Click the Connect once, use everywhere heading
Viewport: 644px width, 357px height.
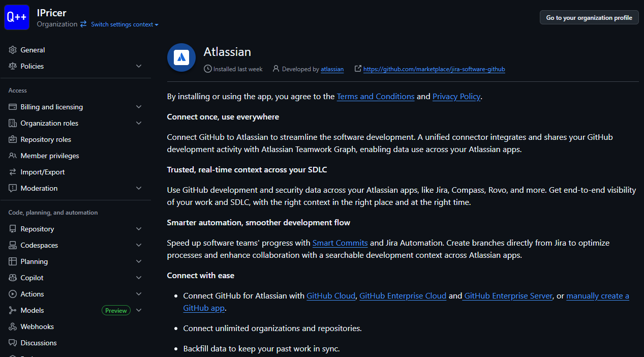pyautogui.click(x=223, y=117)
